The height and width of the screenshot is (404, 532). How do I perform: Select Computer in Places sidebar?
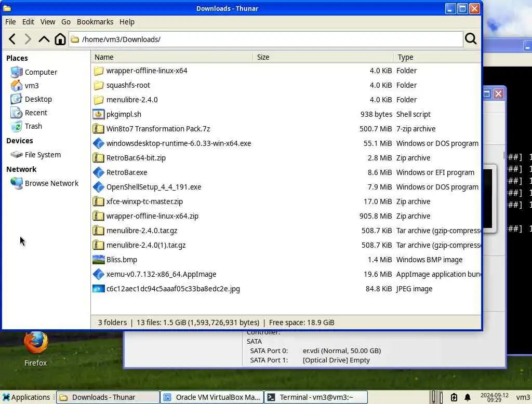(34, 72)
